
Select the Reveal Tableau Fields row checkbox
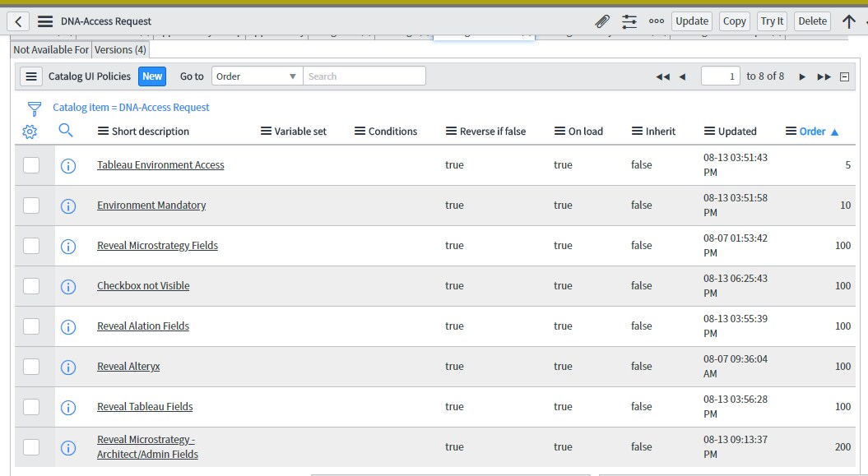pos(31,407)
